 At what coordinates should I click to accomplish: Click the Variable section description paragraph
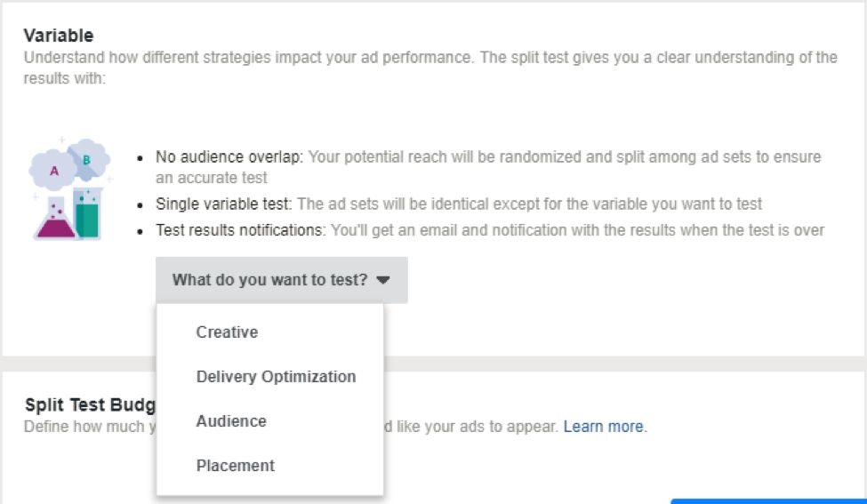[429, 58]
